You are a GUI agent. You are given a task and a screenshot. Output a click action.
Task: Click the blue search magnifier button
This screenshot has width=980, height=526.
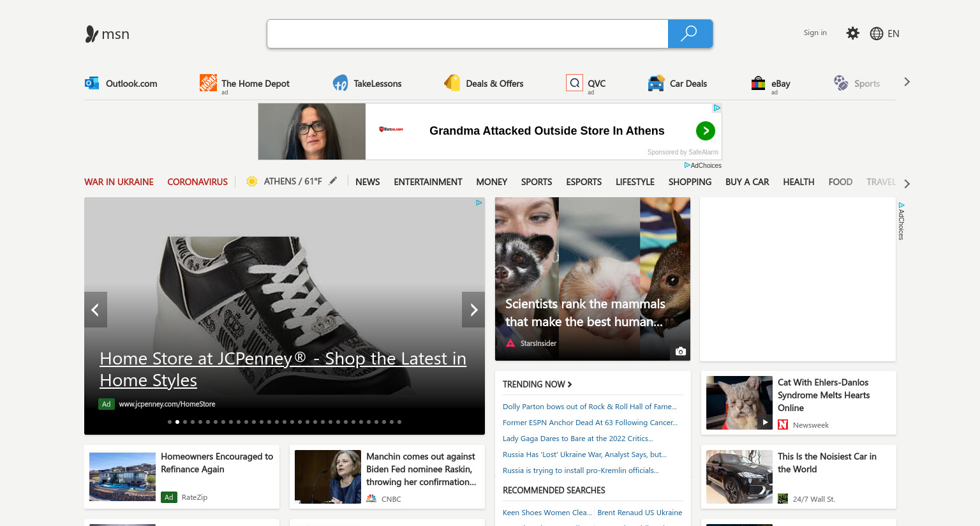point(690,34)
